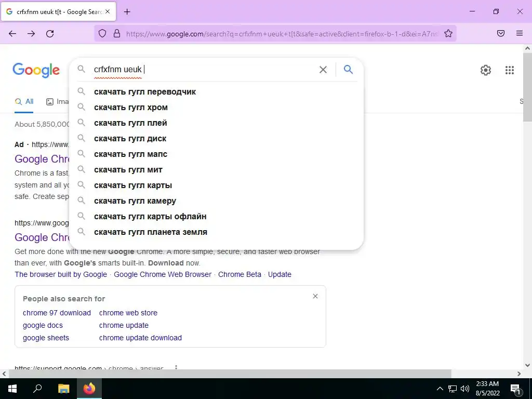Click vertical scrollbar down arrow

[x=527, y=365]
